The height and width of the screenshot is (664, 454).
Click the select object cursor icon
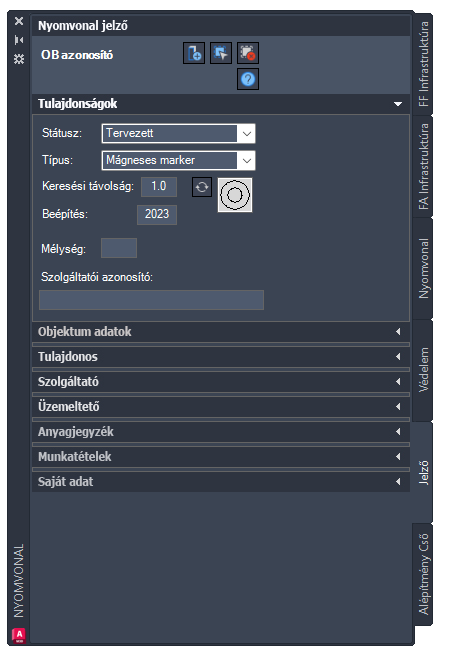point(221,53)
